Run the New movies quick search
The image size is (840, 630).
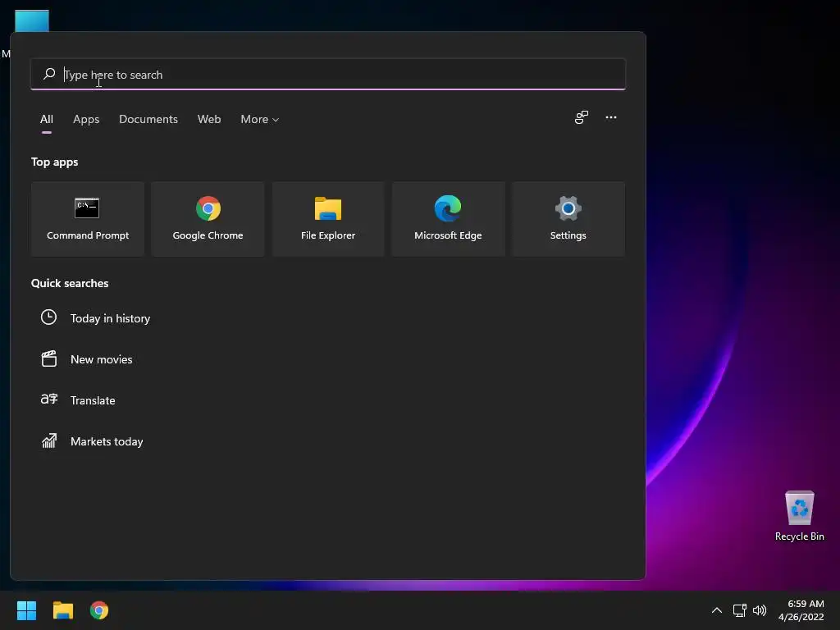[101, 359]
